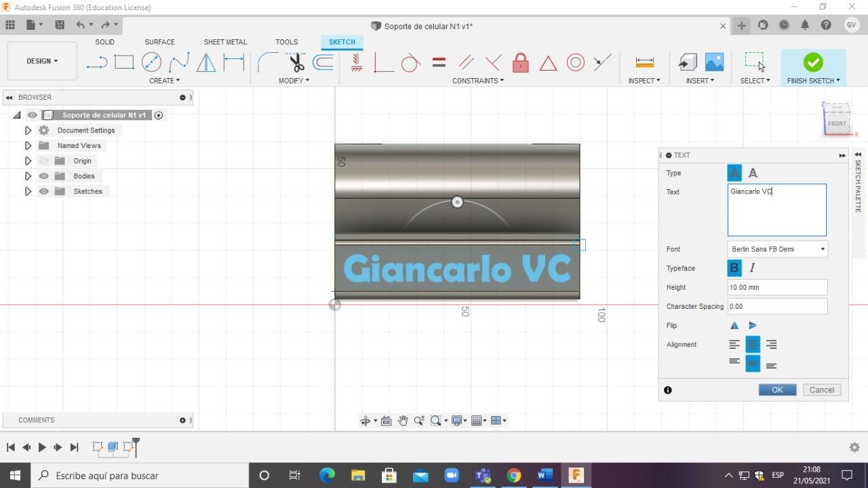
Task: Toggle Italic typeface
Action: (752, 268)
